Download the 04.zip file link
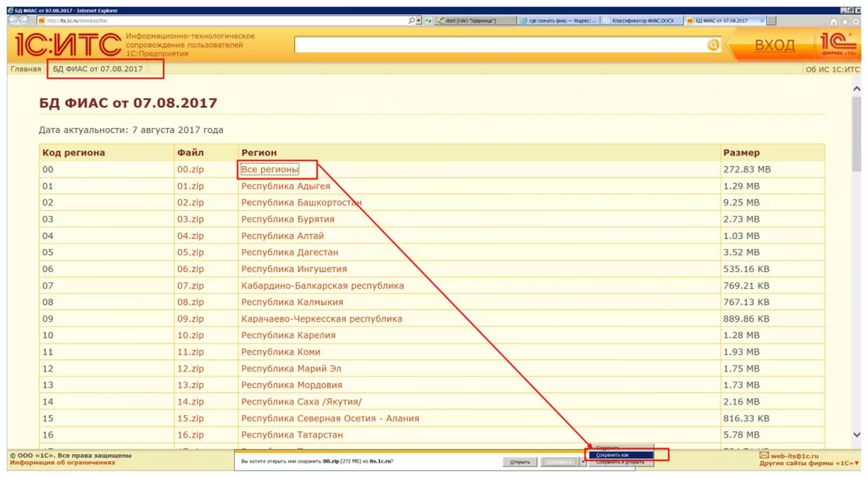This screenshot has height=478, width=868. coord(190,236)
